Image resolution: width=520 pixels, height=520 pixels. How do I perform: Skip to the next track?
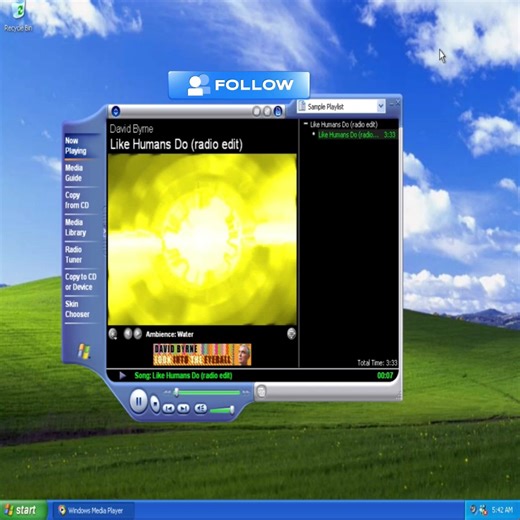coord(183,408)
